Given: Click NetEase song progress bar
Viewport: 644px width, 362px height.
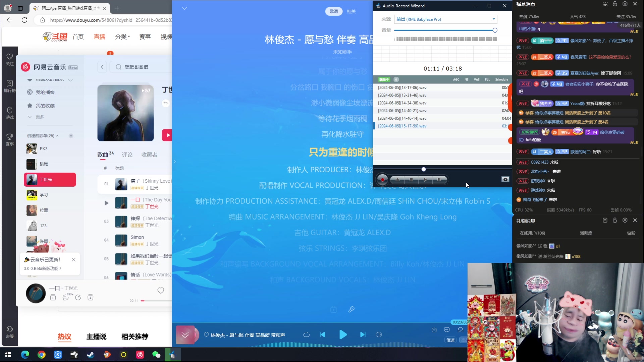Looking at the screenshot, I should [x=156, y=301].
